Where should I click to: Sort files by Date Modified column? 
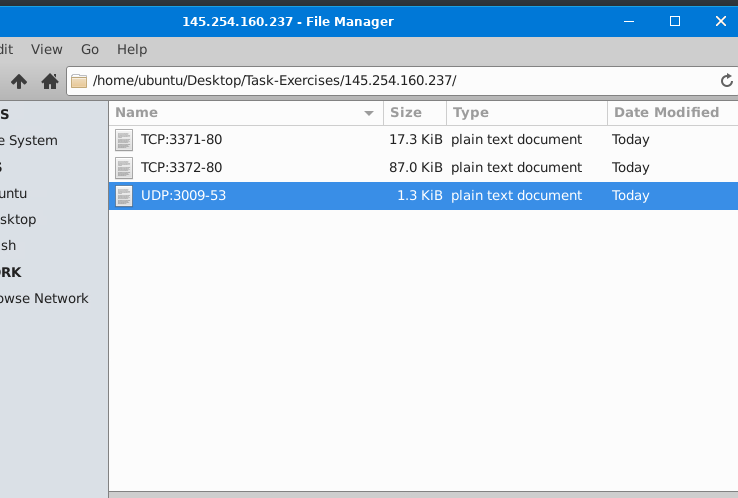(x=673, y=112)
